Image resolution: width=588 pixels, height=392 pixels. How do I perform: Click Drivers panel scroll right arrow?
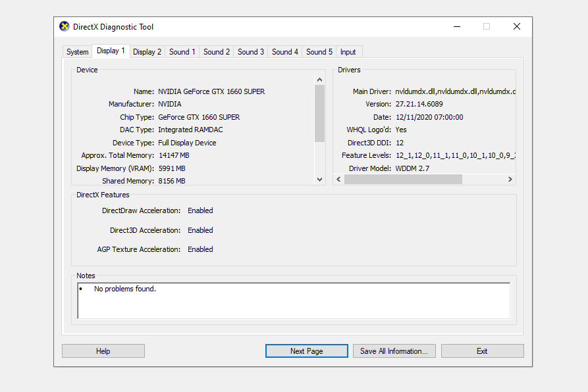pyautogui.click(x=510, y=180)
